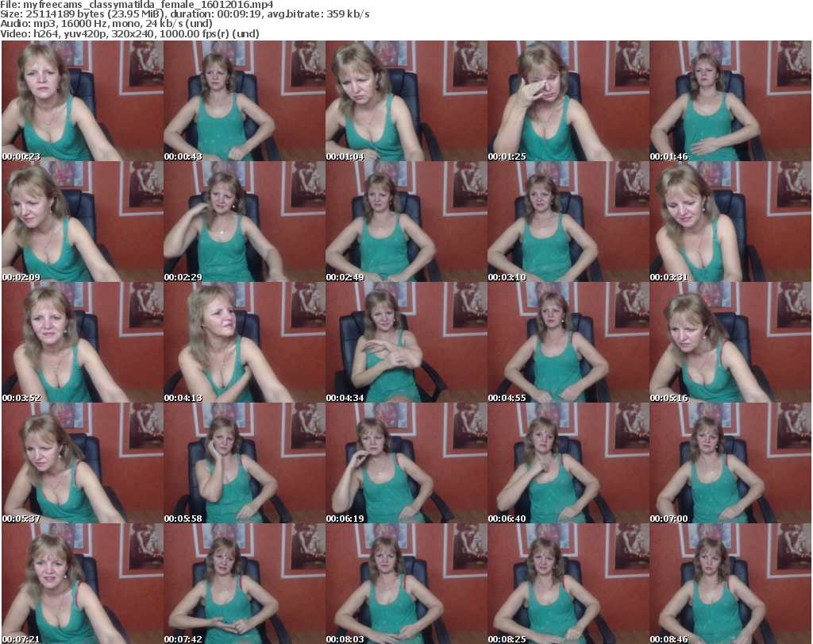Select the thumbnail stamped 00:07:00
This screenshot has height=644, width=813.
coord(730,463)
